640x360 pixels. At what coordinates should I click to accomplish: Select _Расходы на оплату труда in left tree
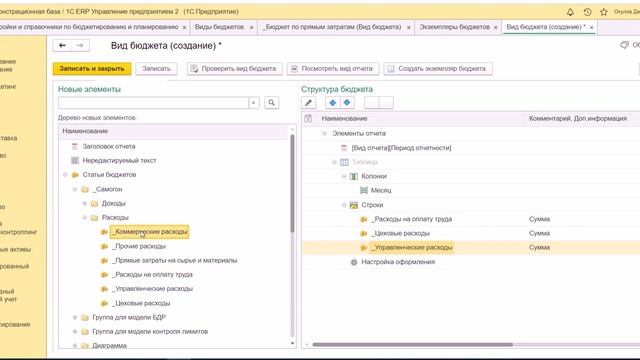point(152,275)
